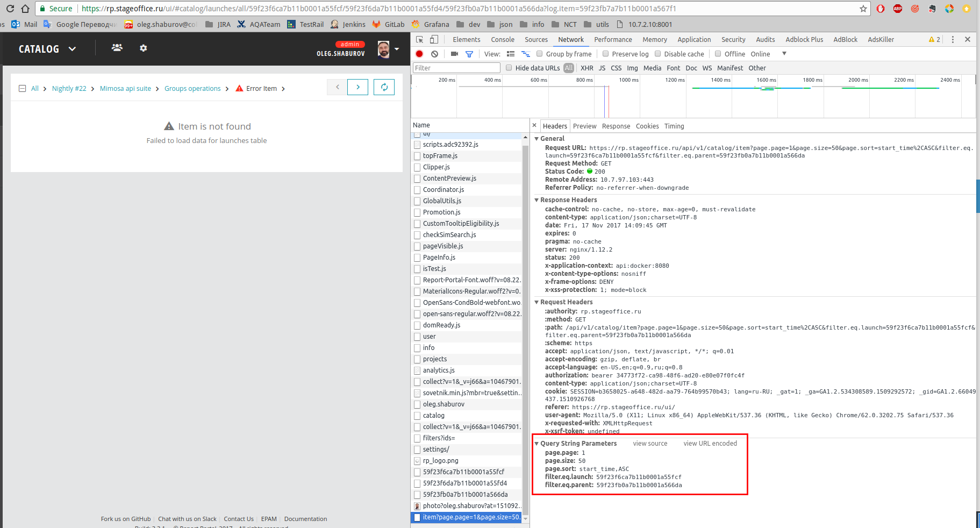Enable the Preserve log checkbox

click(x=606, y=54)
